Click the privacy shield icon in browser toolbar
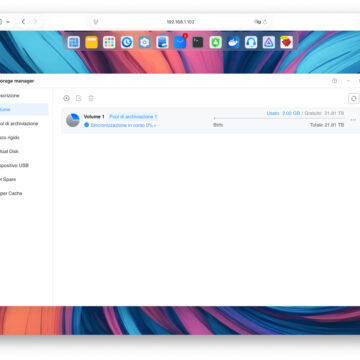The width and height of the screenshot is (360, 360). tap(96, 22)
